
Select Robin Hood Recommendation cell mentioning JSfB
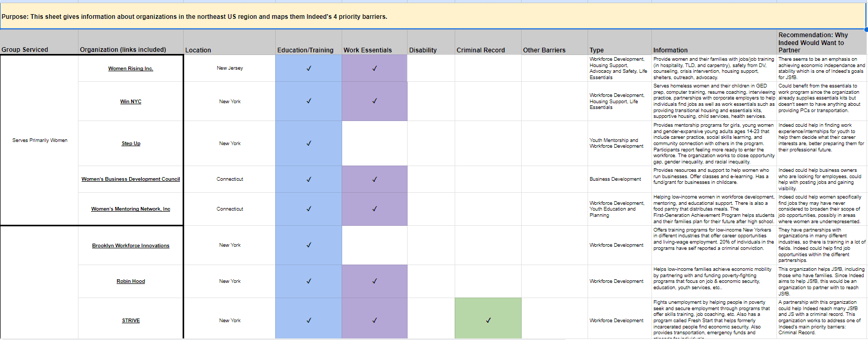(821, 281)
